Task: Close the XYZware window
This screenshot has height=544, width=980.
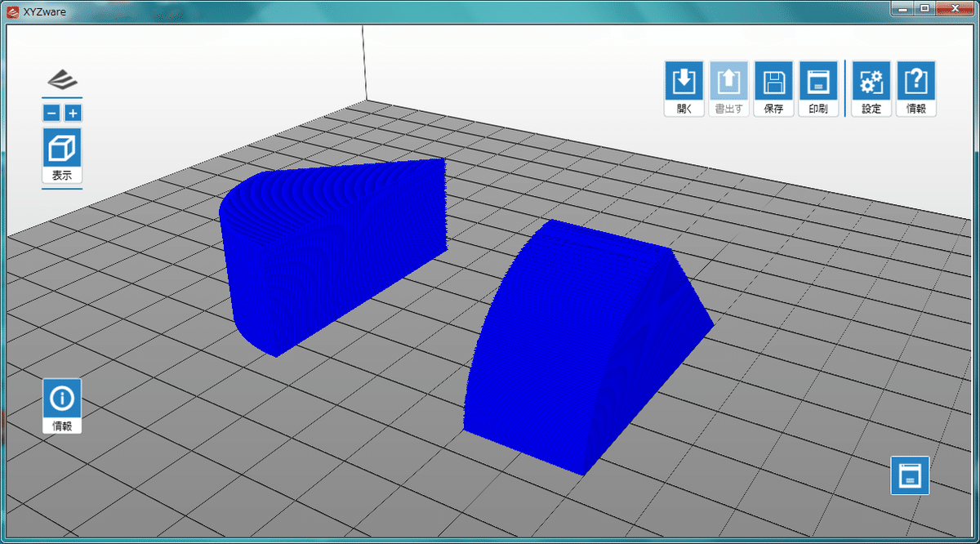Action: [955, 7]
